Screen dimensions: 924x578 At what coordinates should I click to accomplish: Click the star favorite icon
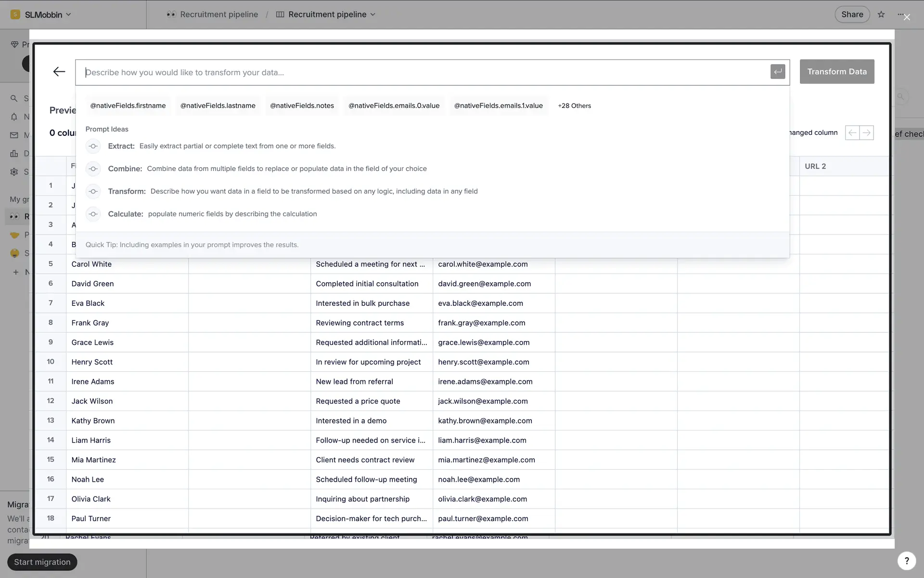pos(881,14)
